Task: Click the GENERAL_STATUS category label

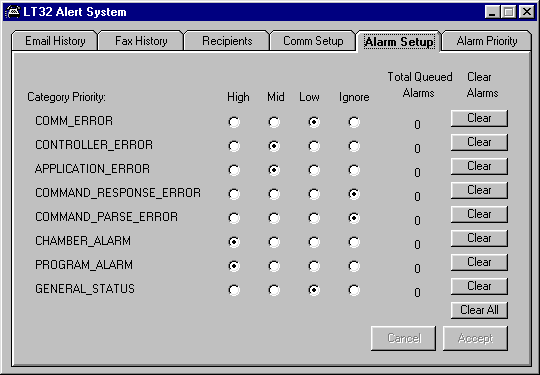Action: 85,289
